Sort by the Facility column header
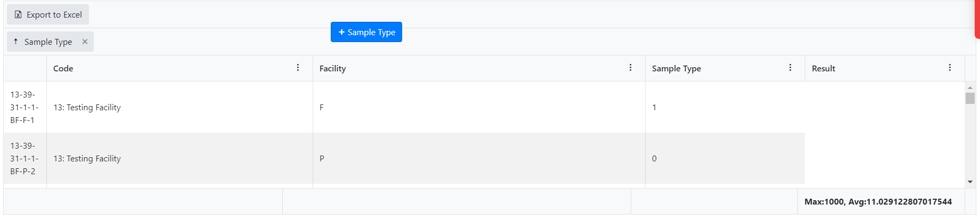 point(332,68)
